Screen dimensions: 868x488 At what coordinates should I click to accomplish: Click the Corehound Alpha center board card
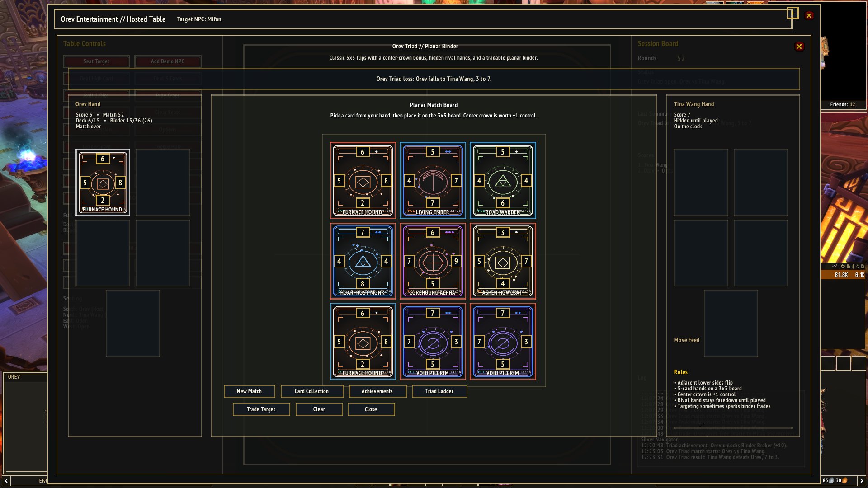tap(433, 261)
